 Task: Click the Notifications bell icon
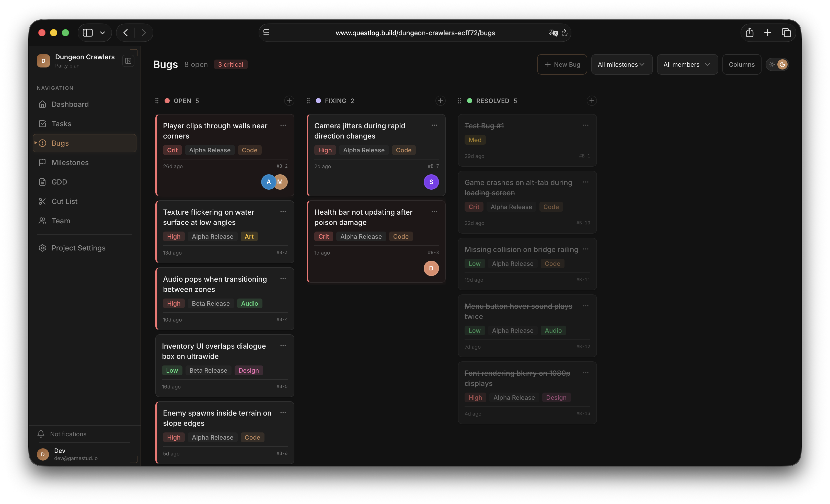coord(41,434)
